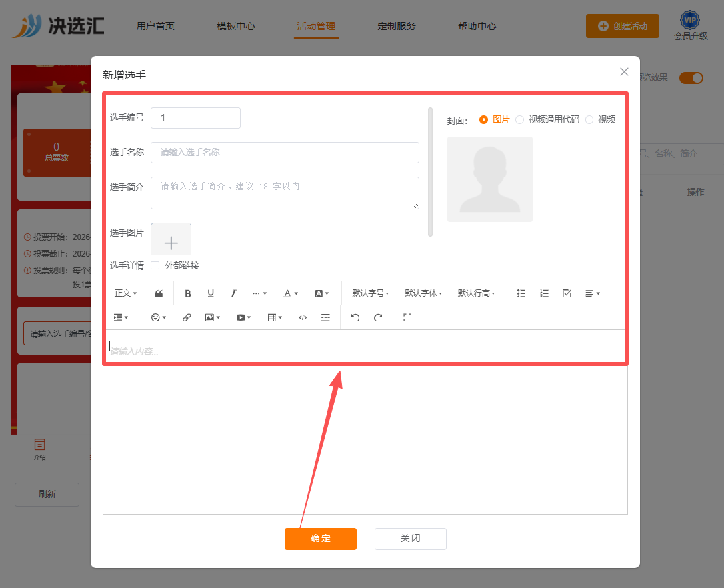Go to 模板中心 nav tab
Image resolution: width=724 pixels, height=588 pixels.
[236, 26]
